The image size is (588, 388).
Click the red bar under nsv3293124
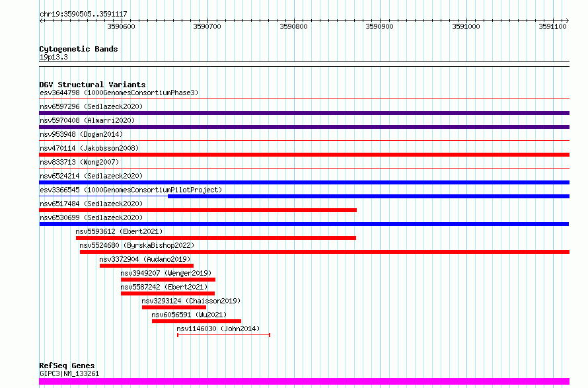(x=174, y=307)
